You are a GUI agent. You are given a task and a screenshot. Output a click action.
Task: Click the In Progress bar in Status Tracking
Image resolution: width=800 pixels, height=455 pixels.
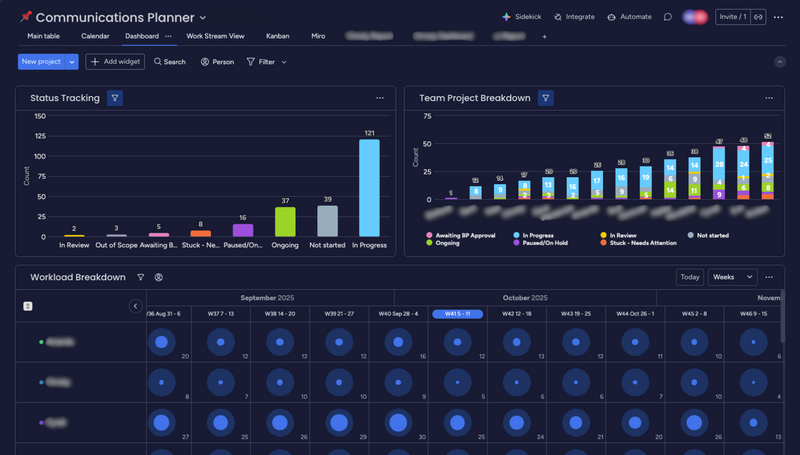pos(369,187)
